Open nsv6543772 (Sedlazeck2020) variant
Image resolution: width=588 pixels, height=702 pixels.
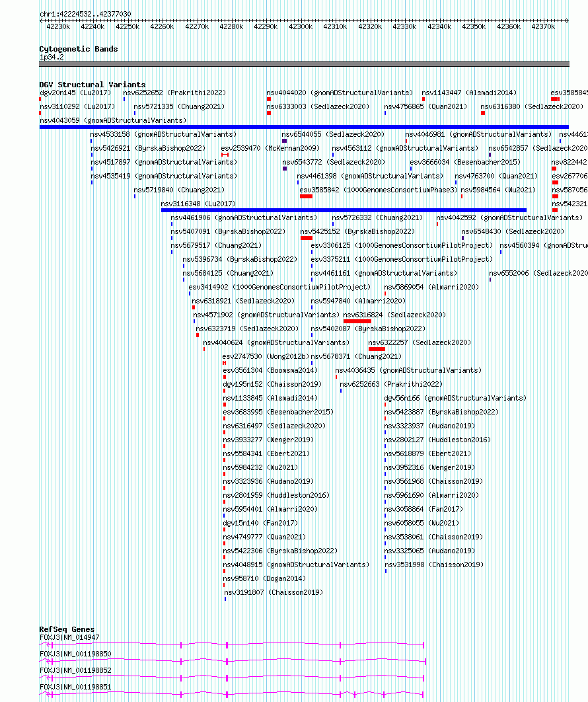pos(334,162)
